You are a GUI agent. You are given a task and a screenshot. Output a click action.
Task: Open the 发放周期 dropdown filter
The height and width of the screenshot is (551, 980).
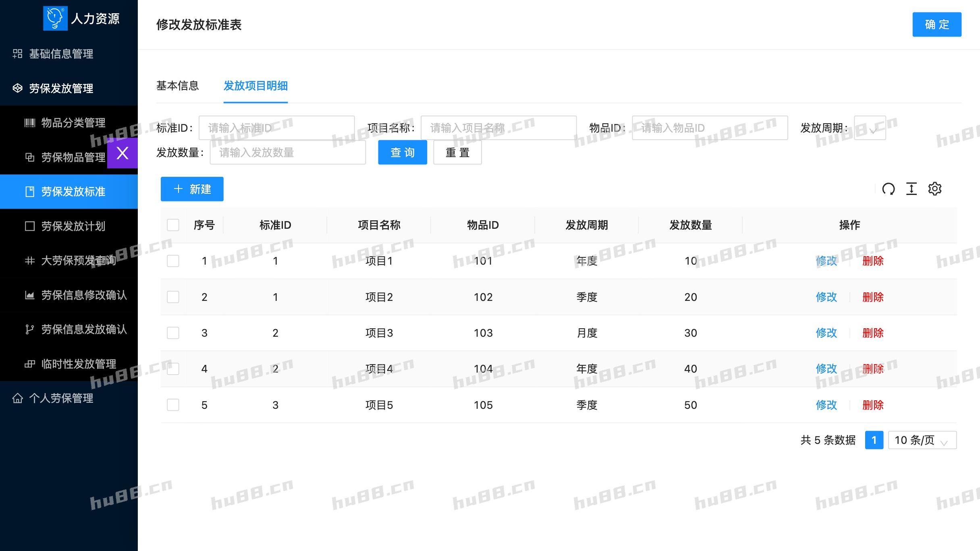click(869, 128)
